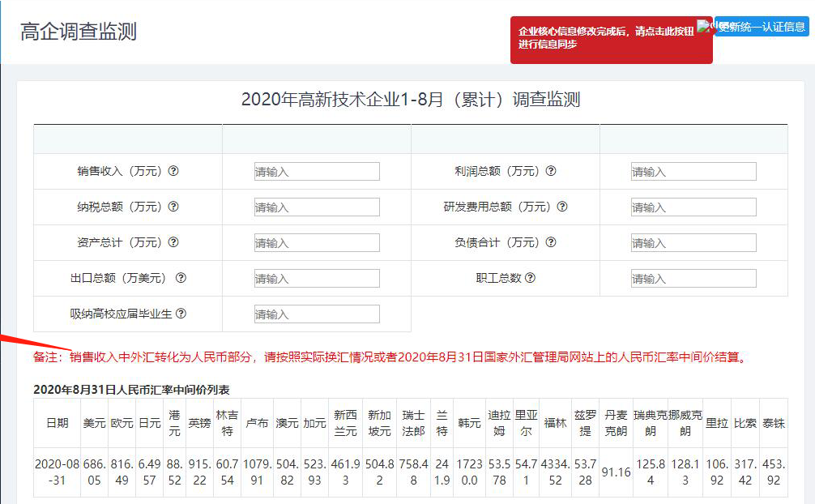Viewport: 815px width, 504px height.
Task: Click the 瑞典克朗 column header
Action: [651, 423]
